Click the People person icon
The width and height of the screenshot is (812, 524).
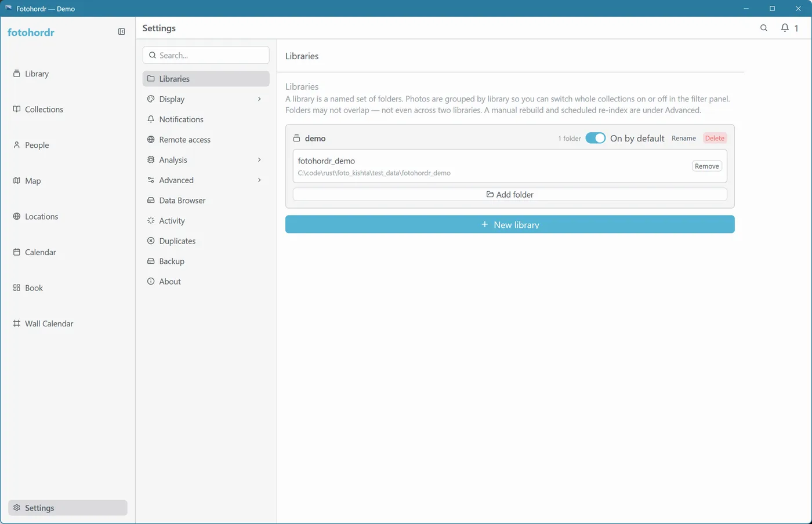click(x=17, y=145)
